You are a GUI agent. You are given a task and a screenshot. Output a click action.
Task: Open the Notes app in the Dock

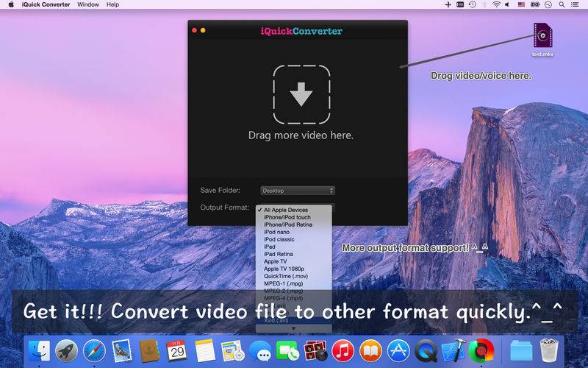[205, 351]
